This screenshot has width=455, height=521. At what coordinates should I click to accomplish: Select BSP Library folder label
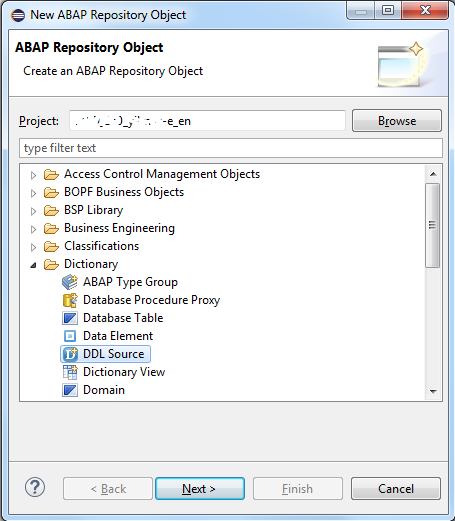tap(93, 210)
